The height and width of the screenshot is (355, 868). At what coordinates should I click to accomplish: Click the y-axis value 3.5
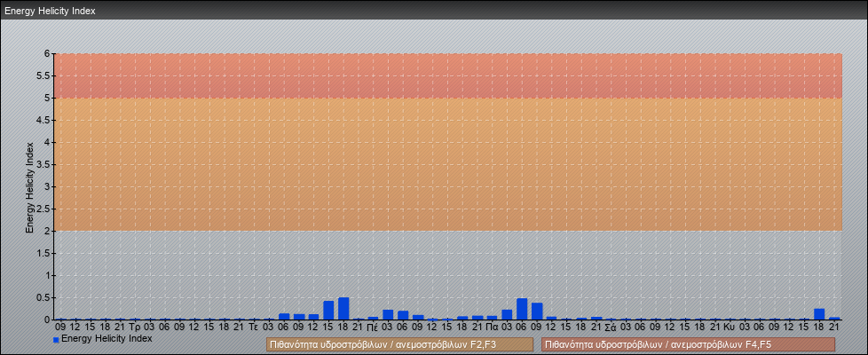tap(44, 164)
